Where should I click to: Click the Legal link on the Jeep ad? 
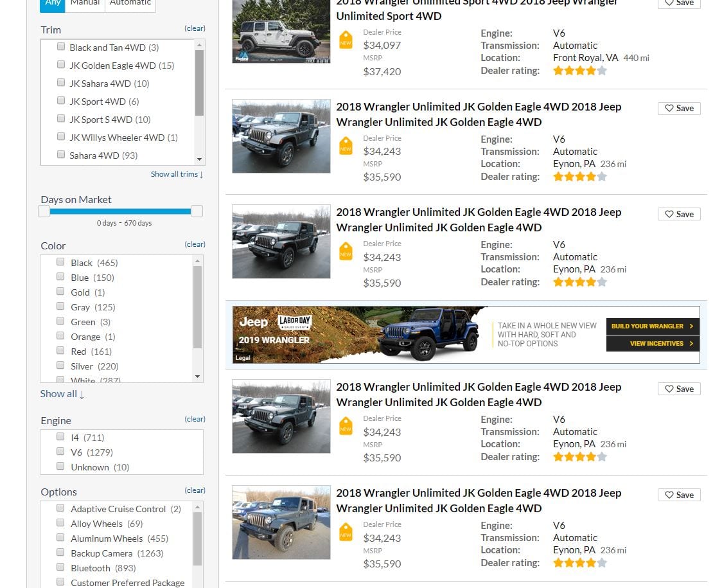click(x=243, y=358)
